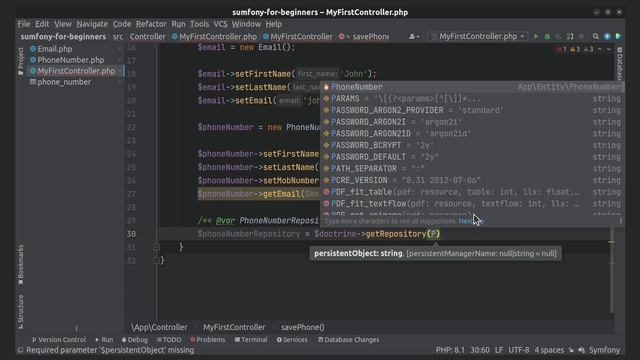Screen dimensions: 640x360
Task: Open the Database side panel
Action: pos(620,63)
